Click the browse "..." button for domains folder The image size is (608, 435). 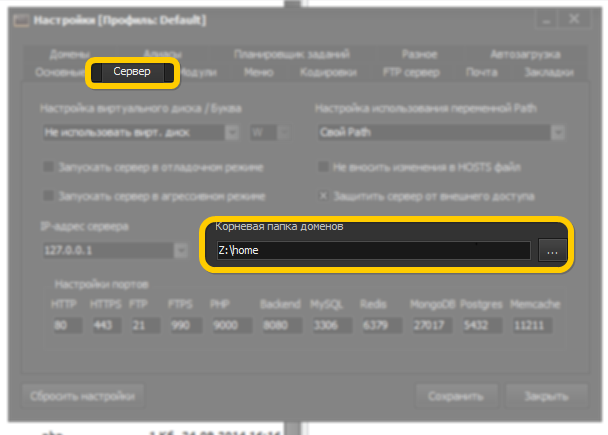point(553,251)
